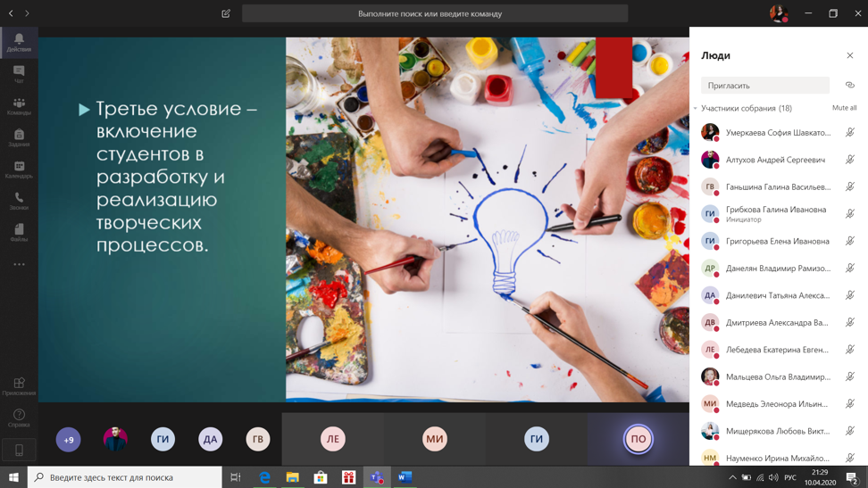This screenshot has height=488, width=868.
Task: Collapse the Участники собрания (18) list
Action: (x=696, y=109)
